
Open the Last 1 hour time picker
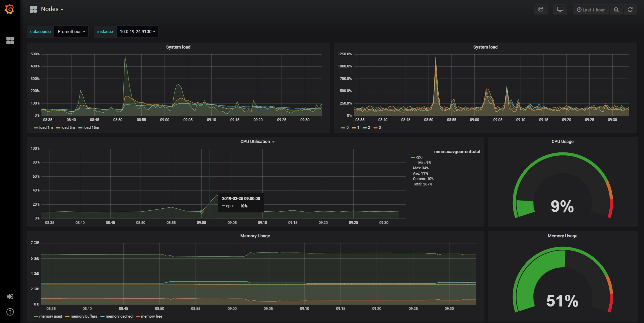(591, 9)
